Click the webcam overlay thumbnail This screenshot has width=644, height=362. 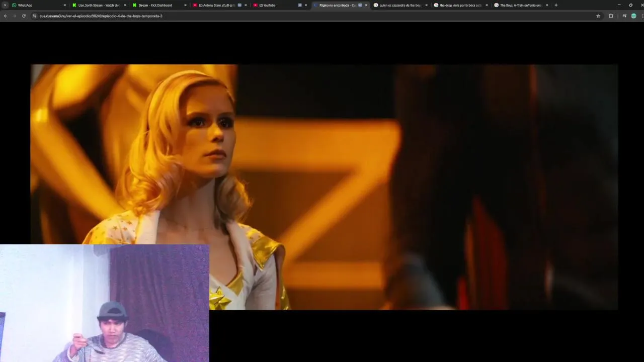pos(105,303)
